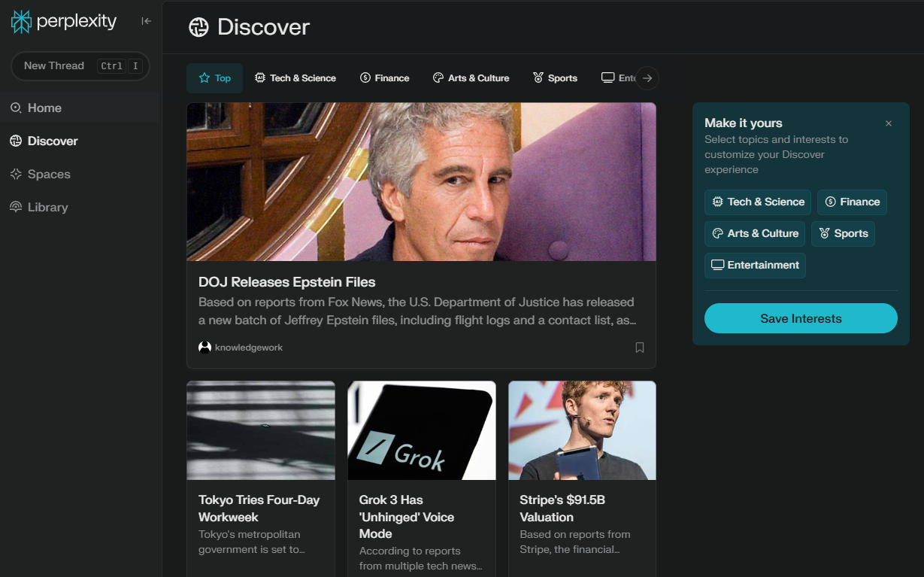Start a New Thread
The width and height of the screenshot is (924, 577).
point(80,66)
